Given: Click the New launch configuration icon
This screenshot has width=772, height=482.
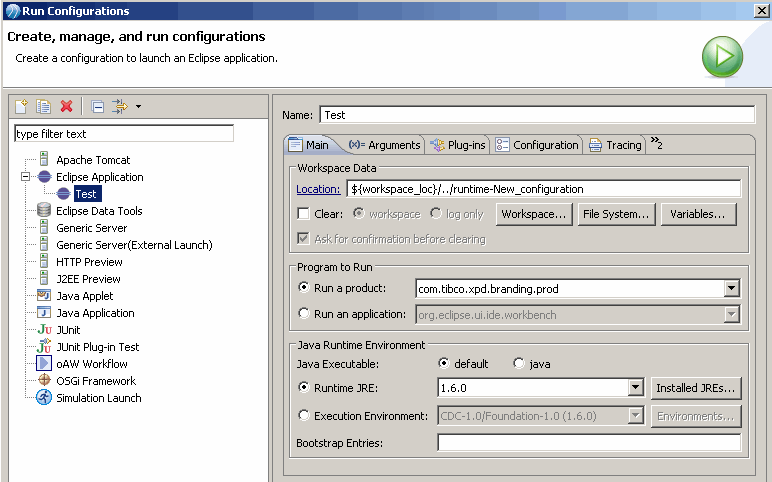Looking at the screenshot, I should pyautogui.click(x=22, y=106).
